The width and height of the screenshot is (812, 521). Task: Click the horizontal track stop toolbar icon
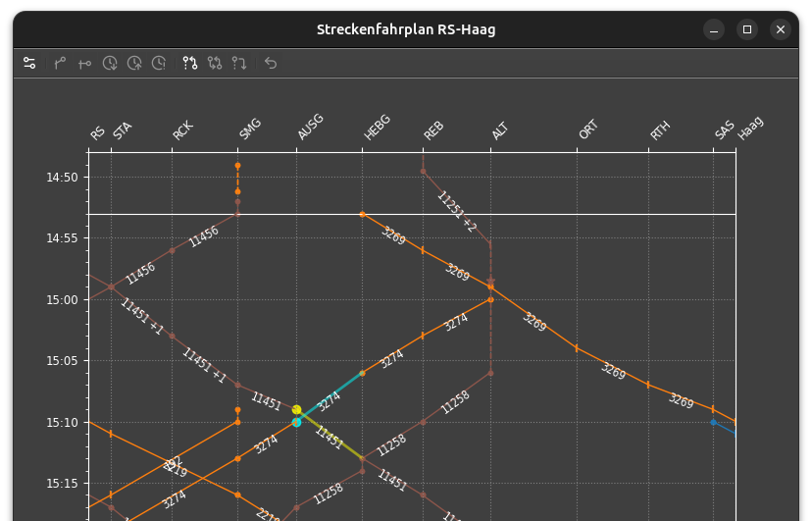pos(85,63)
